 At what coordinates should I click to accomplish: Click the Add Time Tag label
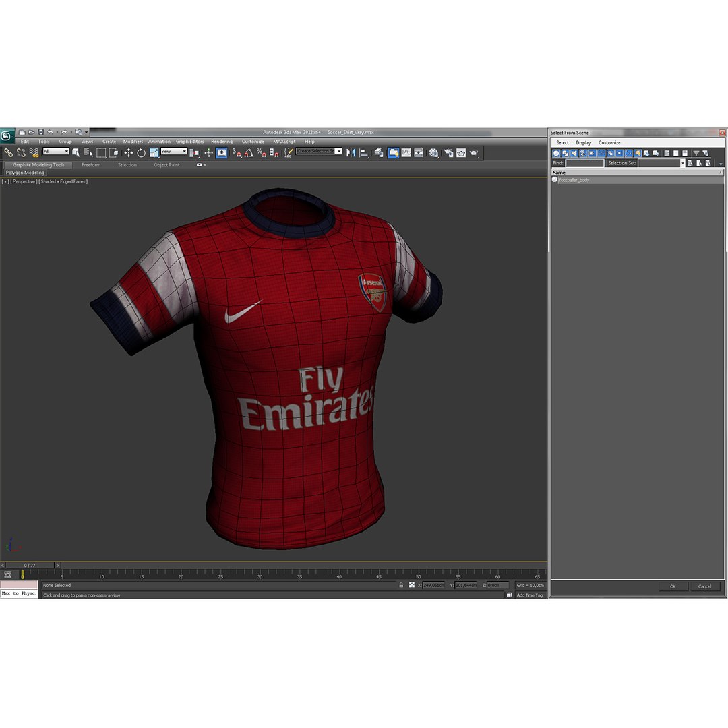(529, 595)
